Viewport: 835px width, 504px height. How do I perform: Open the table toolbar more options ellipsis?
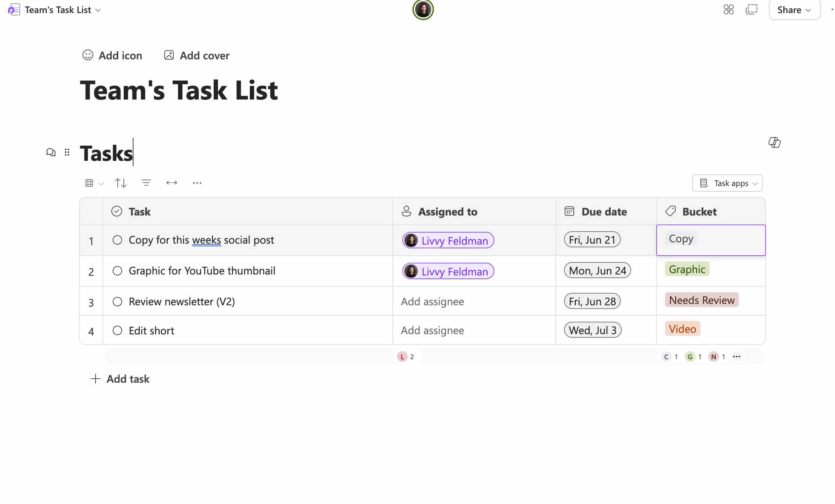pyautogui.click(x=197, y=183)
